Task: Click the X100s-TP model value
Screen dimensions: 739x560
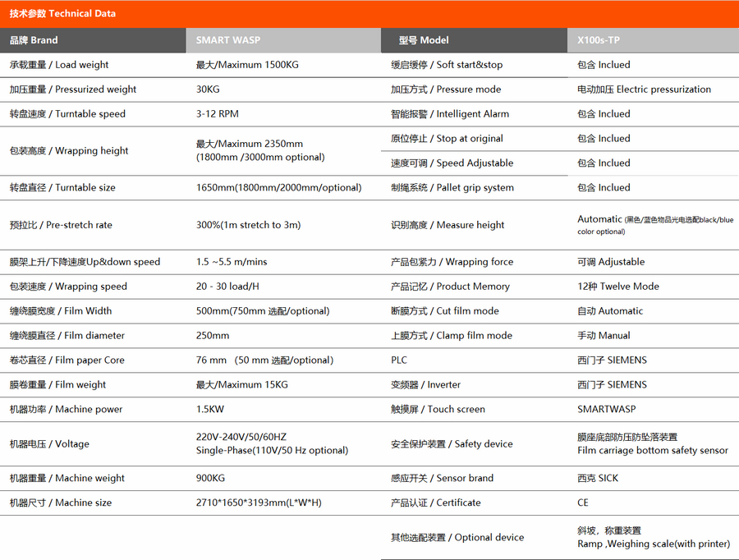Action: pyautogui.click(x=599, y=40)
